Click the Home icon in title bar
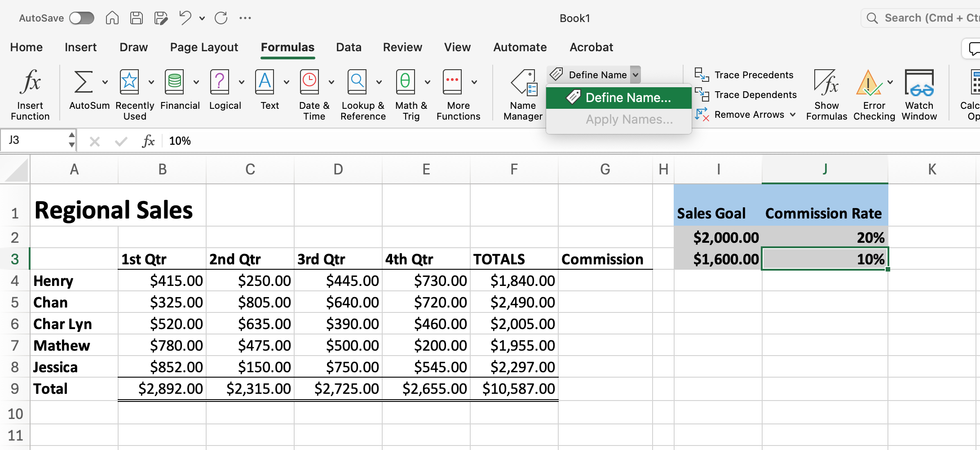Screen dimensions: 980x450 point(112,18)
